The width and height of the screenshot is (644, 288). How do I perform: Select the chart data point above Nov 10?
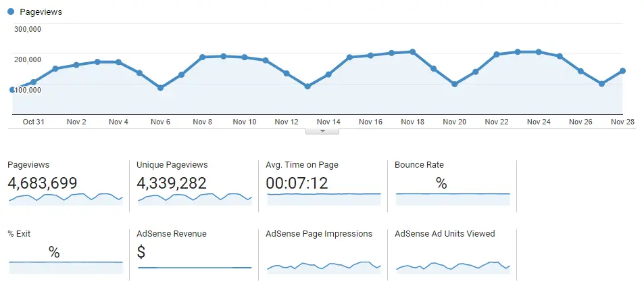[245, 57]
